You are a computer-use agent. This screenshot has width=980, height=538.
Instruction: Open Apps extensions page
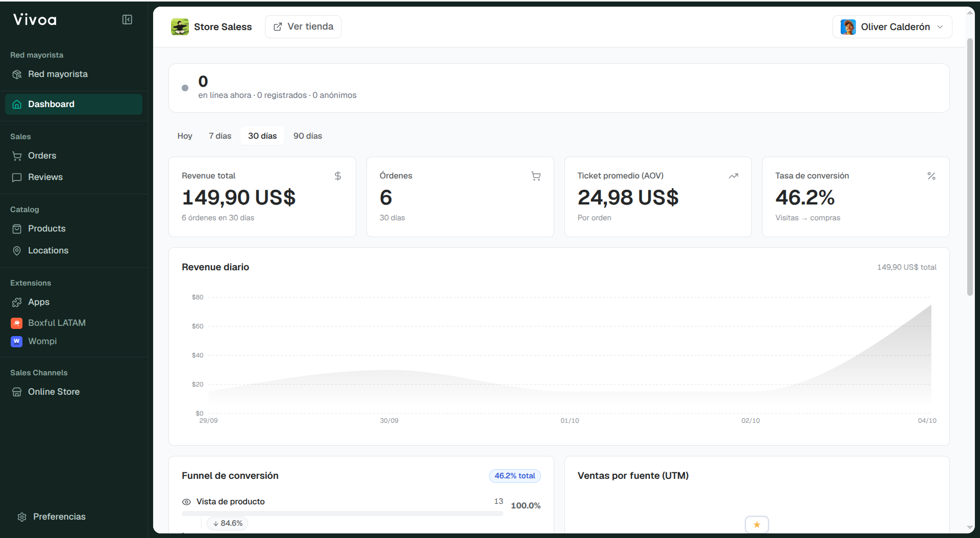pyautogui.click(x=73, y=302)
